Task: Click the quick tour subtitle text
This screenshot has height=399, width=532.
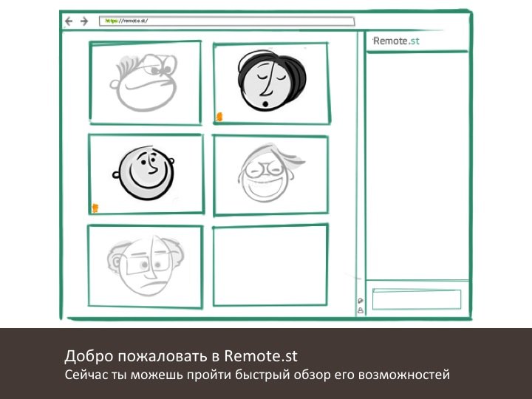Action: (256, 375)
